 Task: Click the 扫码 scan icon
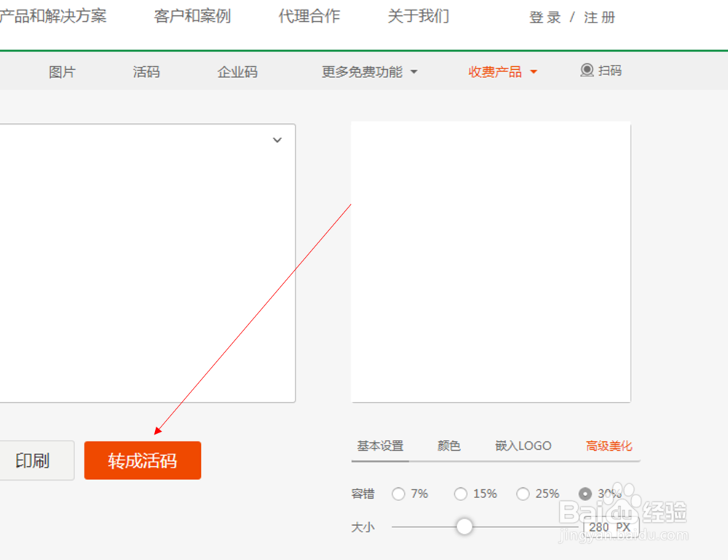(586, 71)
